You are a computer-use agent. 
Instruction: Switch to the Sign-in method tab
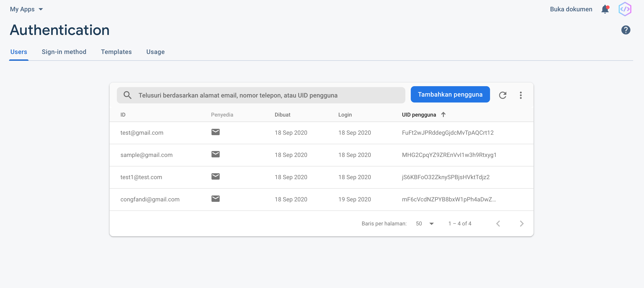tap(64, 52)
